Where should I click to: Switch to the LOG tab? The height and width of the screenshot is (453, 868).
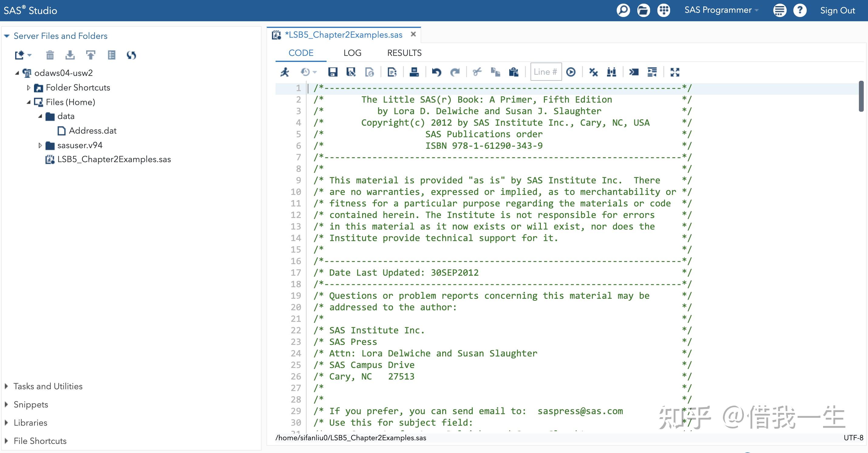coord(352,53)
